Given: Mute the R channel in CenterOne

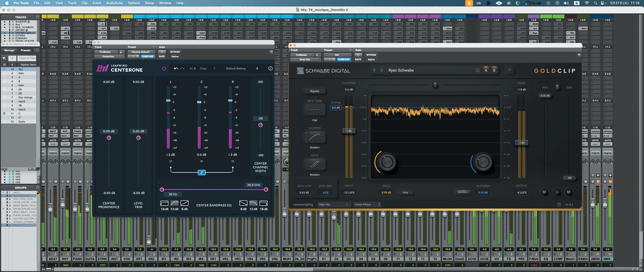Looking at the screenshot, I should 233,161.
